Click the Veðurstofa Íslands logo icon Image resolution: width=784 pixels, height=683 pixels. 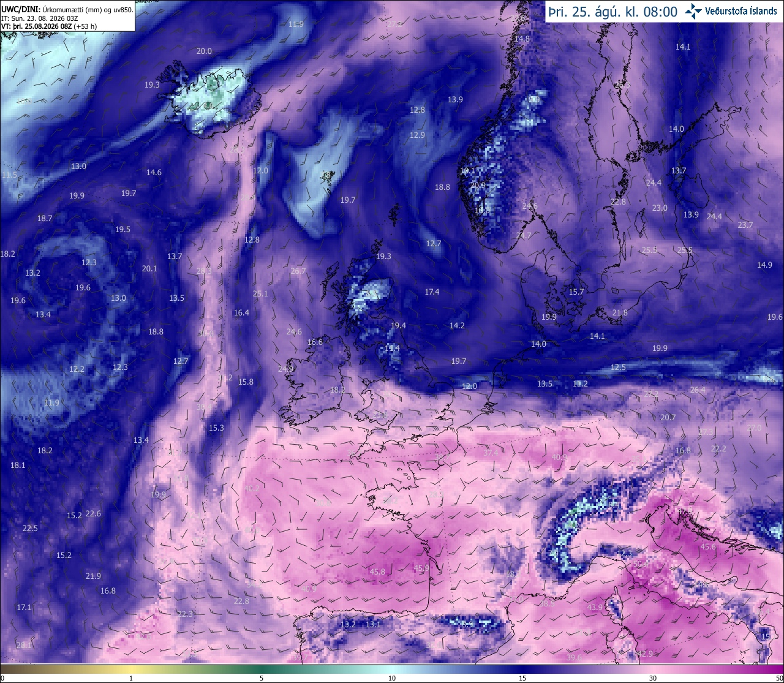pos(693,11)
